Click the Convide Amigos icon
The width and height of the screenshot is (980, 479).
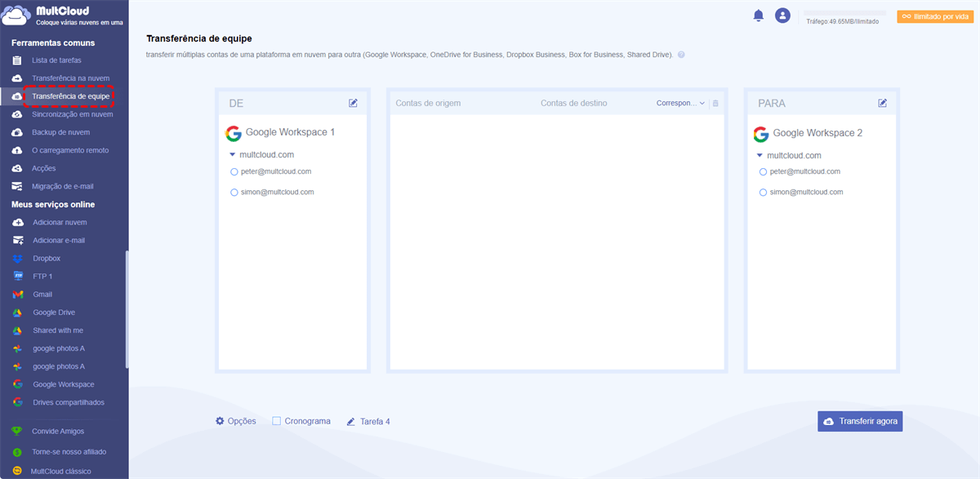coord(17,431)
